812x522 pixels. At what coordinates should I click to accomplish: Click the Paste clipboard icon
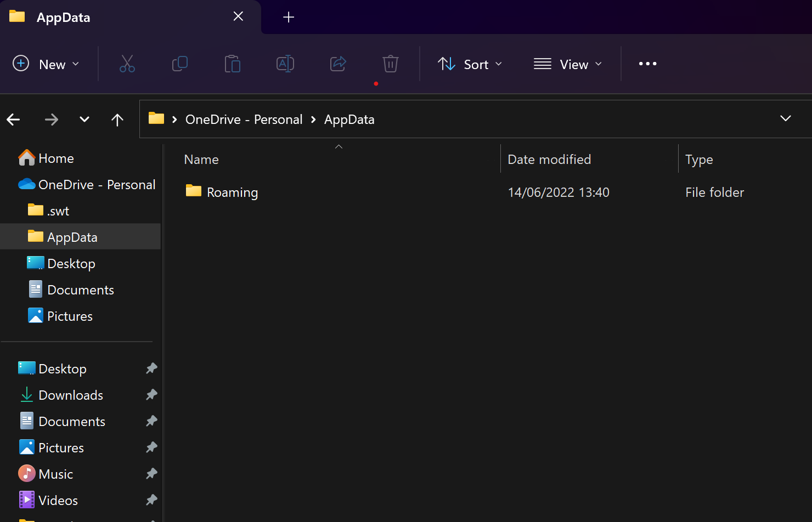(x=233, y=64)
